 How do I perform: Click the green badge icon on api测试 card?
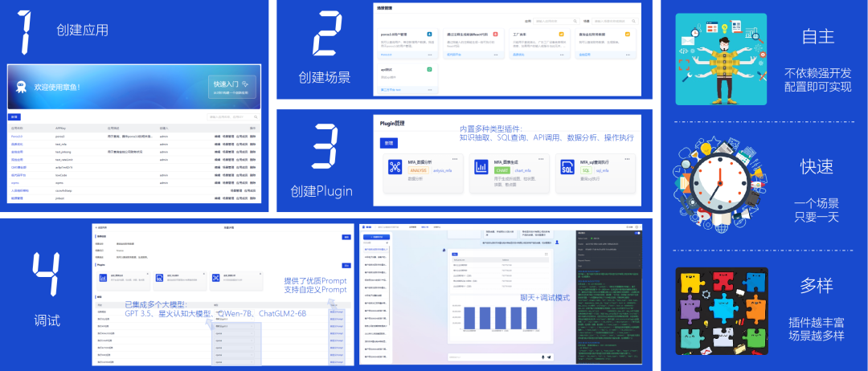click(x=430, y=70)
